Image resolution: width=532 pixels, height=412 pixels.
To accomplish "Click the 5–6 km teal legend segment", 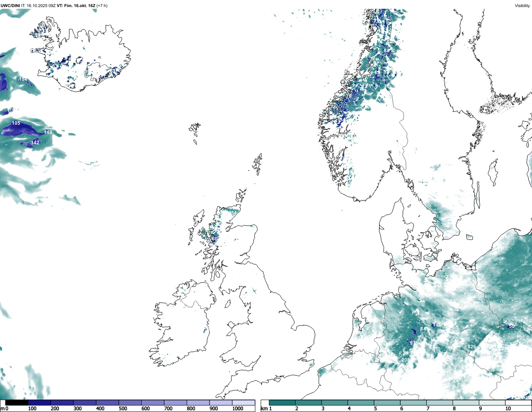I will coord(387,402).
